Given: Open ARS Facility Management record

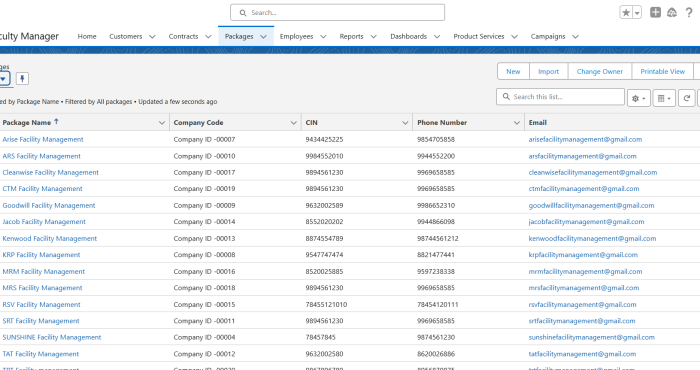Looking at the screenshot, I should coord(42,156).
